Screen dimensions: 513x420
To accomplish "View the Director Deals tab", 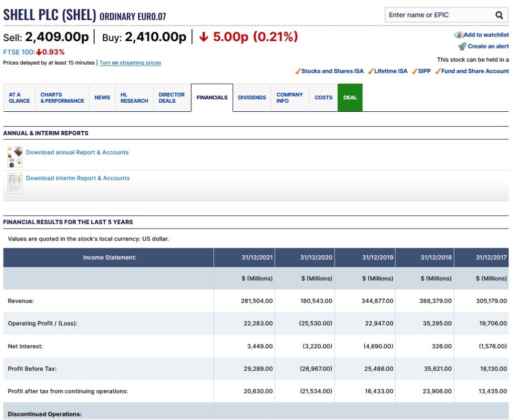I will (171, 98).
